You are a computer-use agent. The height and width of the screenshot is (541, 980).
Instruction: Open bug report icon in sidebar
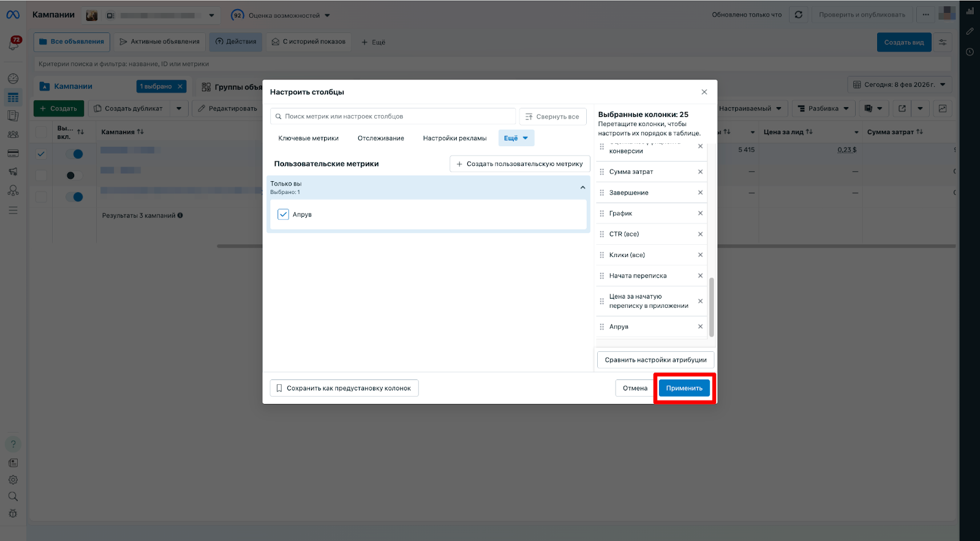(x=13, y=513)
